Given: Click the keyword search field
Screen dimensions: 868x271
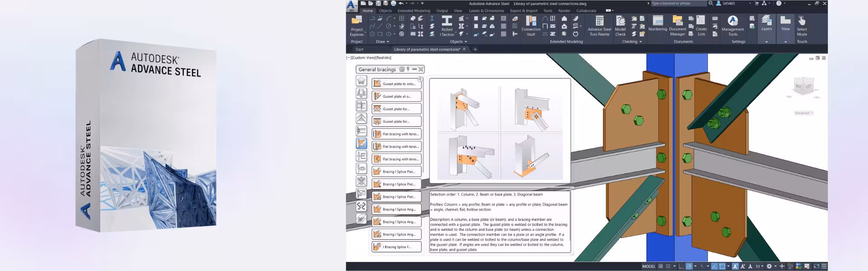Looking at the screenshot, I should [x=678, y=3].
